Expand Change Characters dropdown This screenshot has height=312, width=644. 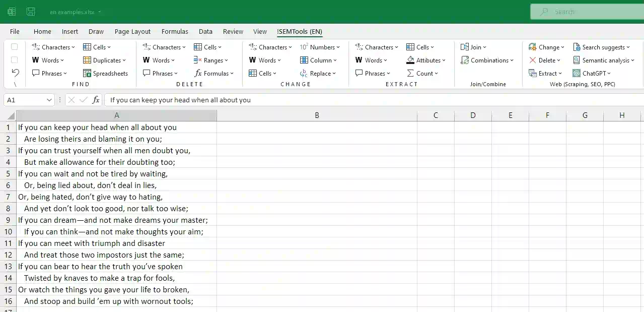click(x=290, y=47)
